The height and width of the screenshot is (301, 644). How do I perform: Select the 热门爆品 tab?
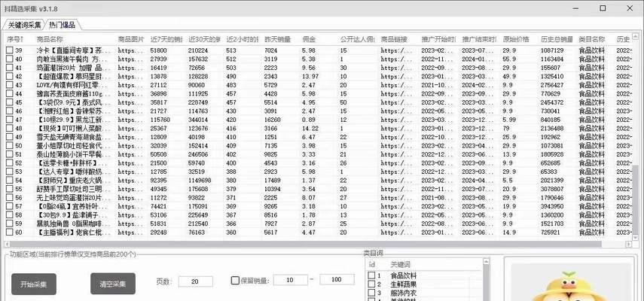pyautogui.click(x=62, y=25)
